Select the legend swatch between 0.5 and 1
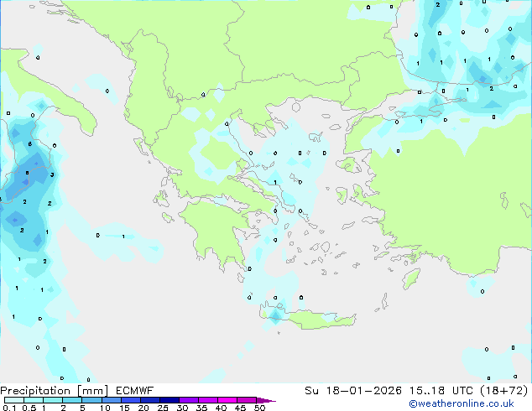The image size is (532, 411). coord(34,400)
